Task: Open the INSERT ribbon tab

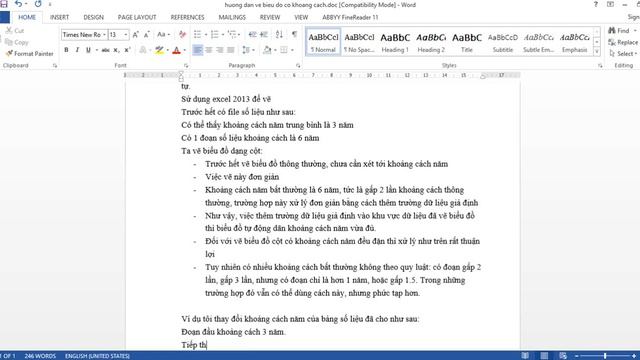Action: point(59,17)
